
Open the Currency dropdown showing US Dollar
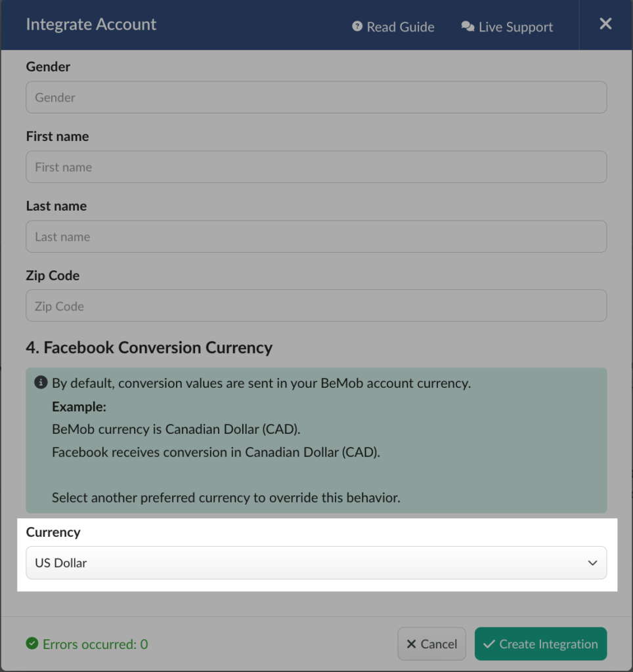pos(316,562)
